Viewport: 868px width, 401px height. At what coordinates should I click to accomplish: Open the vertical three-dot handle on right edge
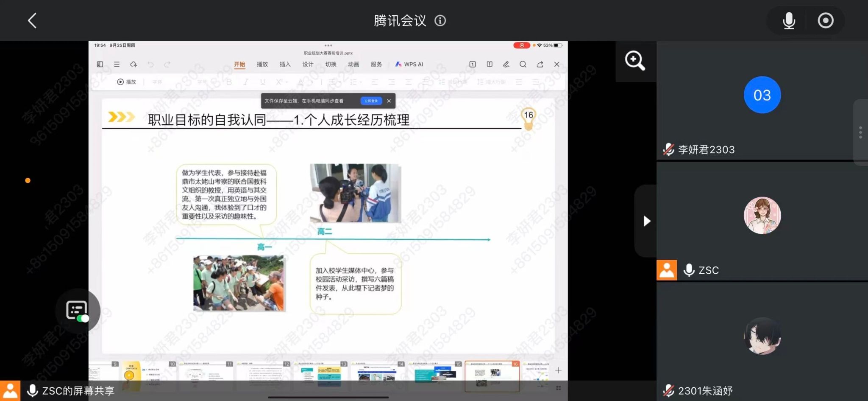(860, 132)
